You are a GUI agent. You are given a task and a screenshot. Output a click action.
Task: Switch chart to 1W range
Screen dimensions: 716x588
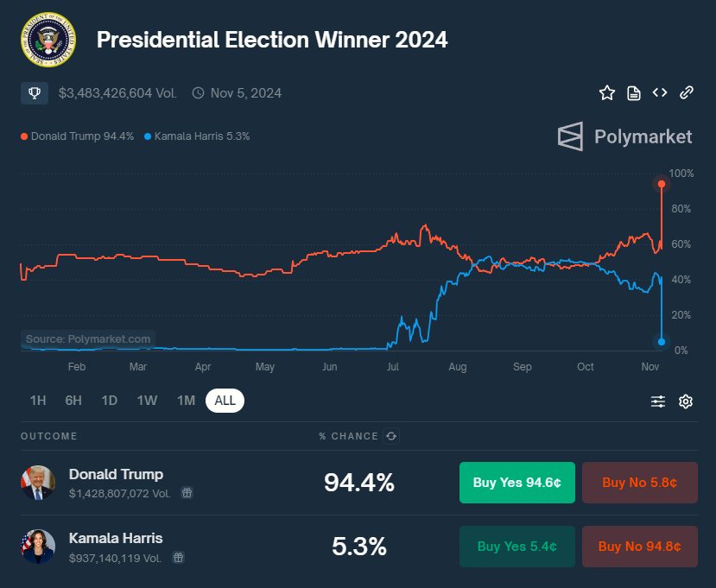pyautogui.click(x=147, y=401)
